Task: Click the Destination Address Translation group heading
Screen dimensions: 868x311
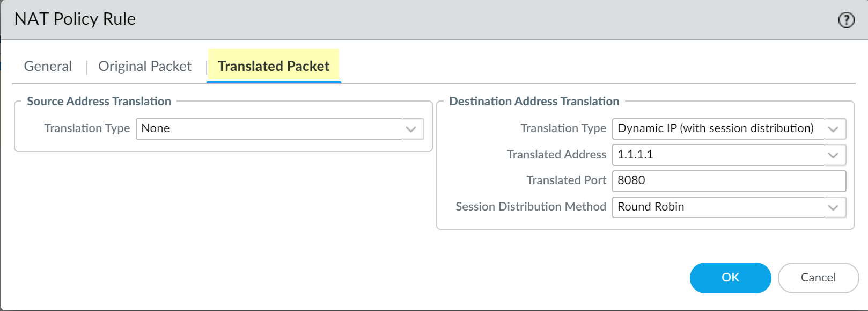Action: (x=534, y=102)
